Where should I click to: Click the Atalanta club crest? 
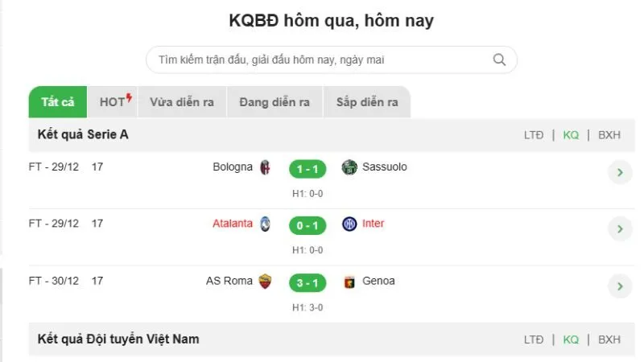coord(266,224)
